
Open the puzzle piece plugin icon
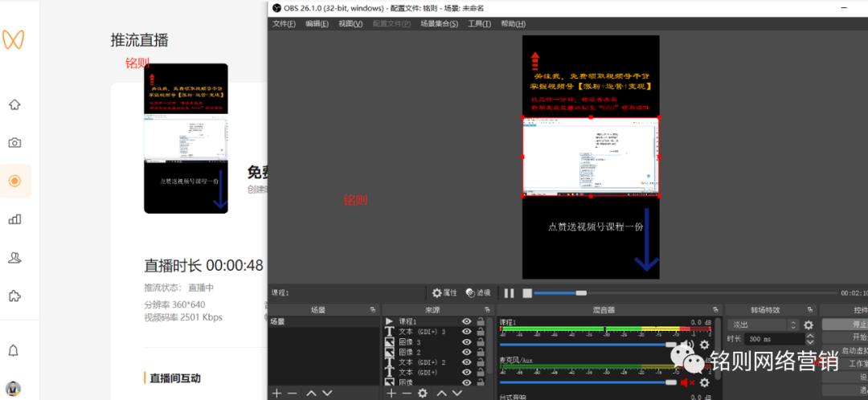tap(14, 296)
